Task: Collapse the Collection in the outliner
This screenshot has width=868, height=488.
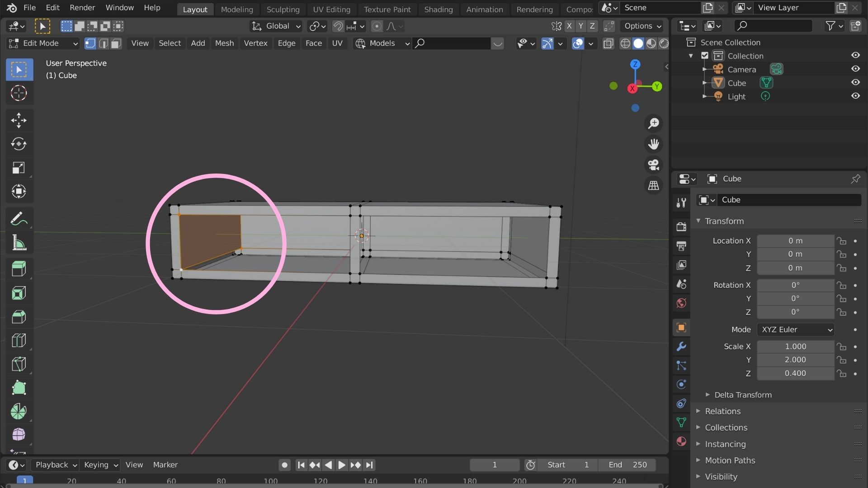Action: pos(692,55)
